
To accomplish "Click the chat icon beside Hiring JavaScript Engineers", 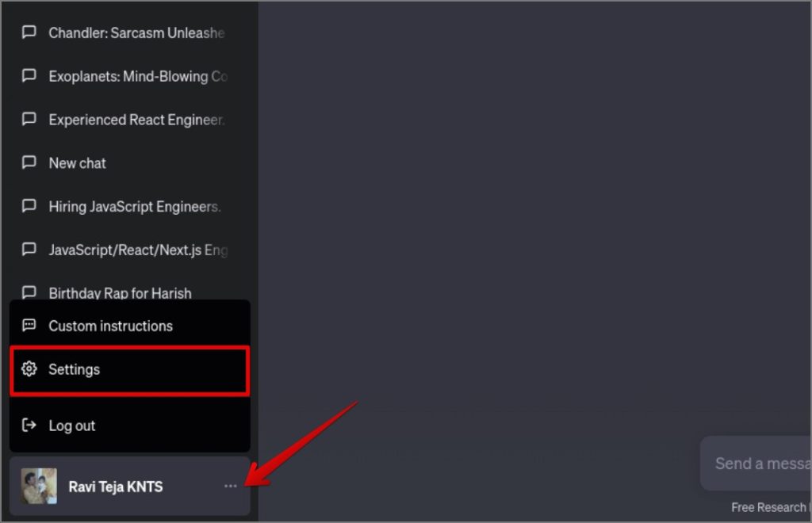I will [x=29, y=206].
